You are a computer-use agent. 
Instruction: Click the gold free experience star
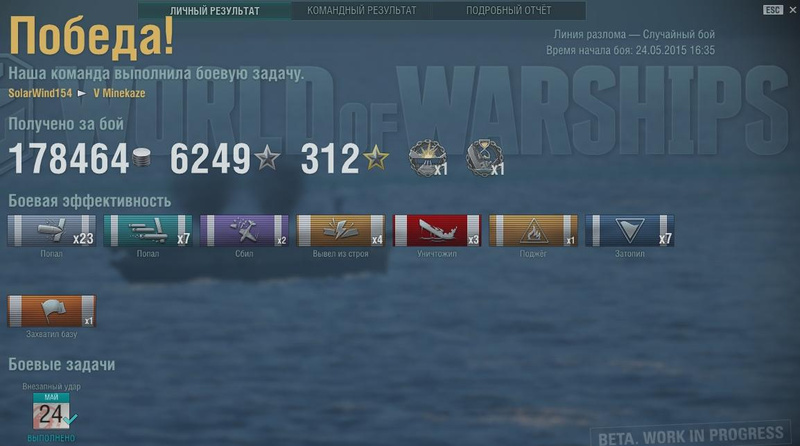376,157
